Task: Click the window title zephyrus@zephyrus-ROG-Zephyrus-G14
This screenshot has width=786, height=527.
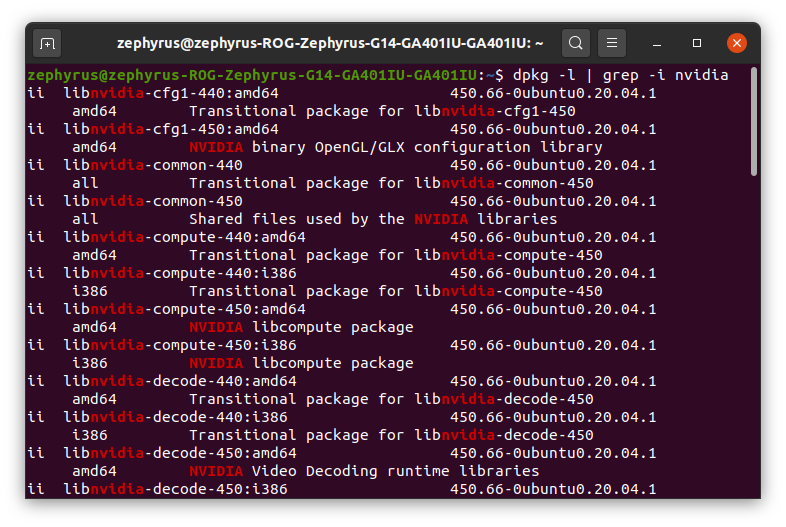Action: pyautogui.click(x=330, y=44)
